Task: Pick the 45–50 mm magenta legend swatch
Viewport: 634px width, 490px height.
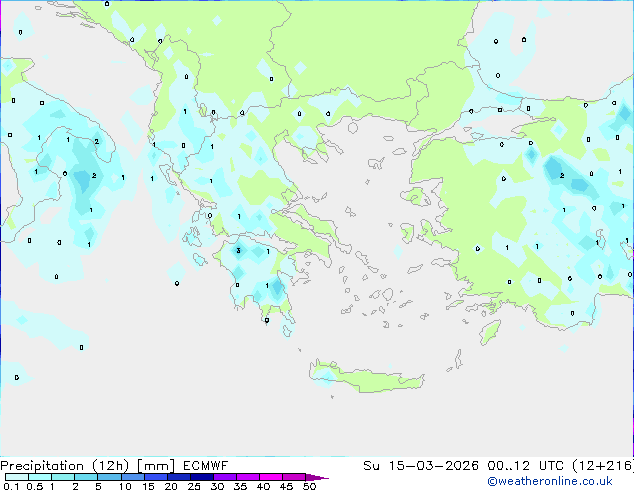Action: click(297, 477)
